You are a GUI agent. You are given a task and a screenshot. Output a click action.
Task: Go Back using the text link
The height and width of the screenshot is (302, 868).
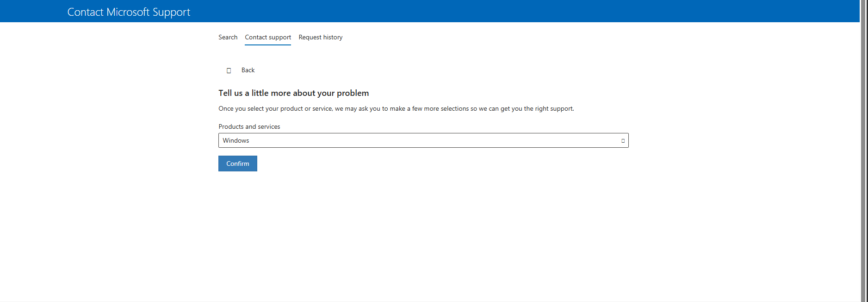248,70
